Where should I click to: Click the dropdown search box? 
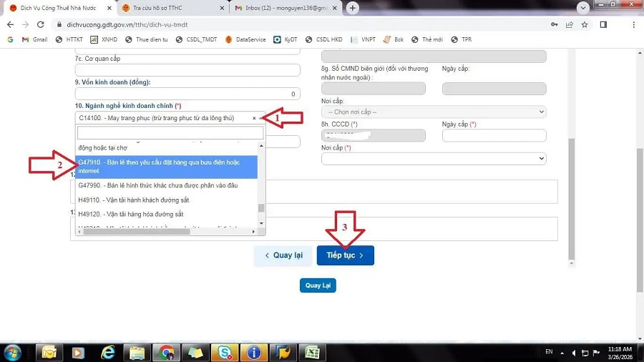point(170,132)
